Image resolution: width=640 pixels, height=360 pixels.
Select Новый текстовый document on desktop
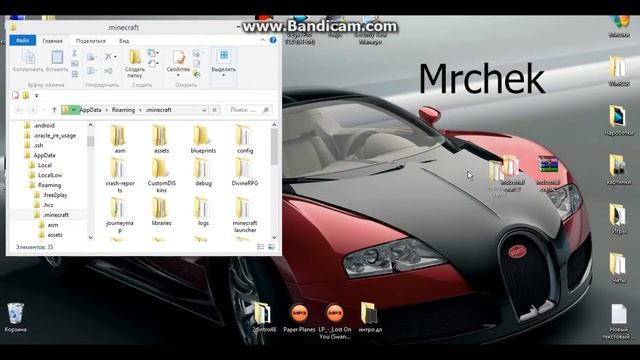[618, 321]
